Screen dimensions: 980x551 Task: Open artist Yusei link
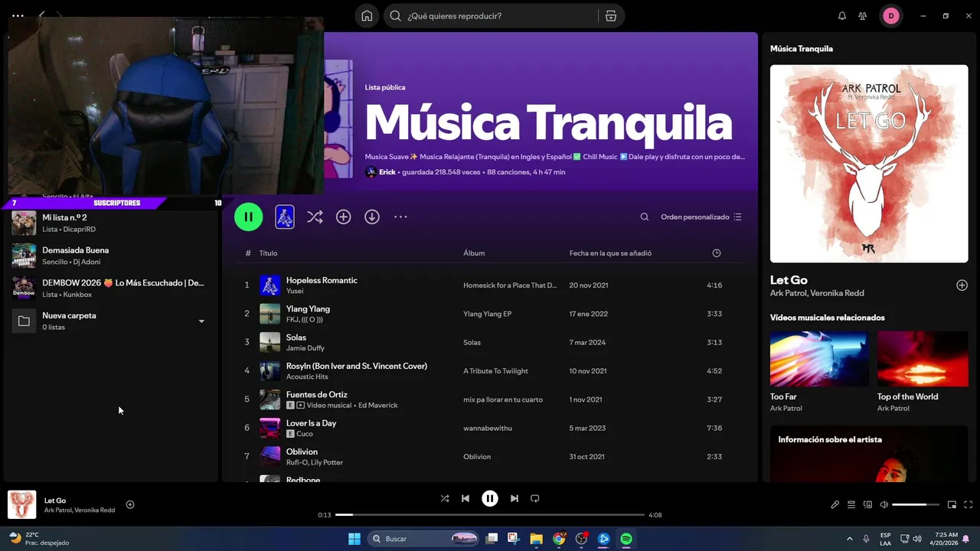tap(295, 291)
